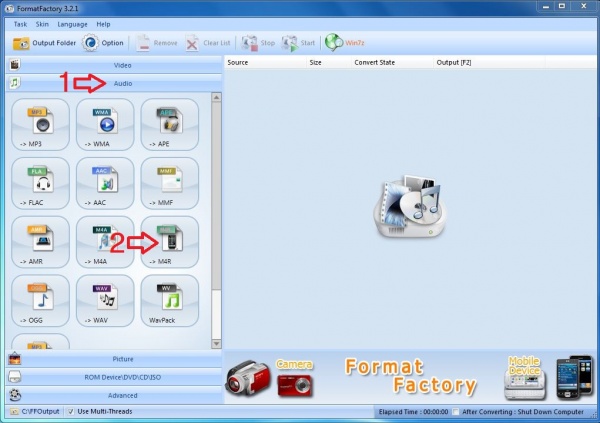Click the Camera banner icon
The image size is (600, 423).
294,378
